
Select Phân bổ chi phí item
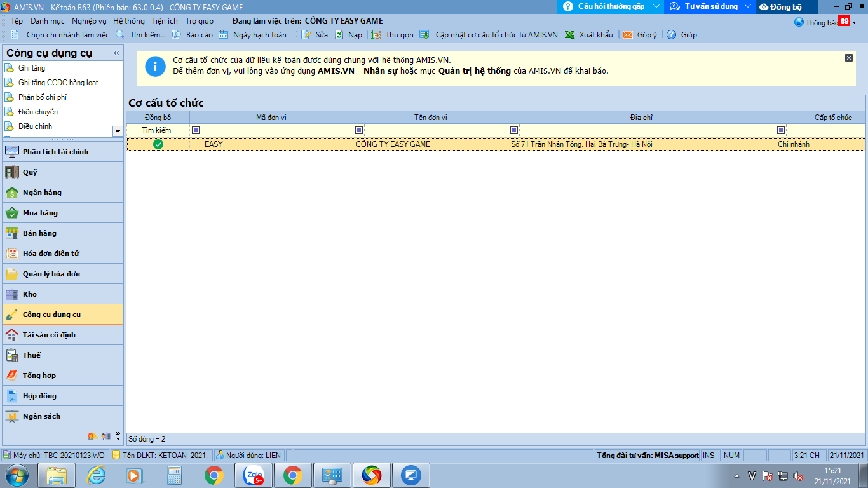coord(43,97)
